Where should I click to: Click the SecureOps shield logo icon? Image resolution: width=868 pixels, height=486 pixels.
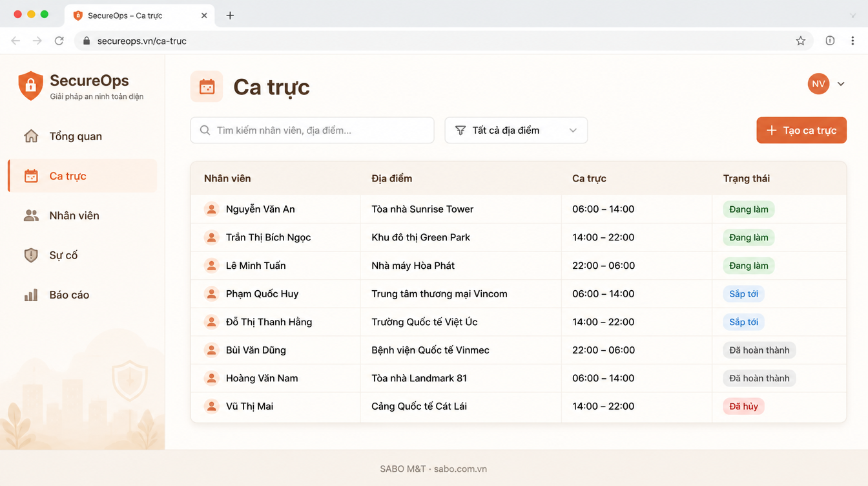point(30,86)
